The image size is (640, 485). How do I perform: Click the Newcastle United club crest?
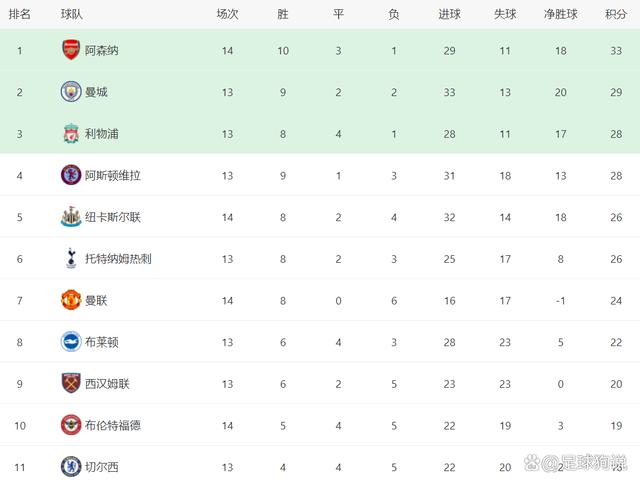coord(71,217)
